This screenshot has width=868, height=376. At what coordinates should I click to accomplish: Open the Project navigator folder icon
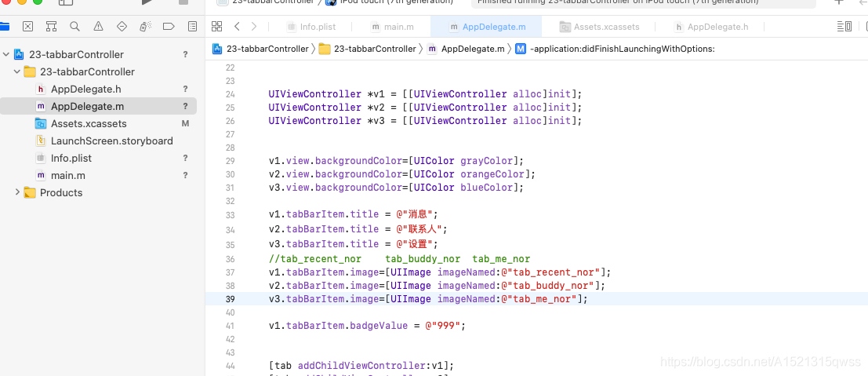pyautogui.click(x=5, y=26)
